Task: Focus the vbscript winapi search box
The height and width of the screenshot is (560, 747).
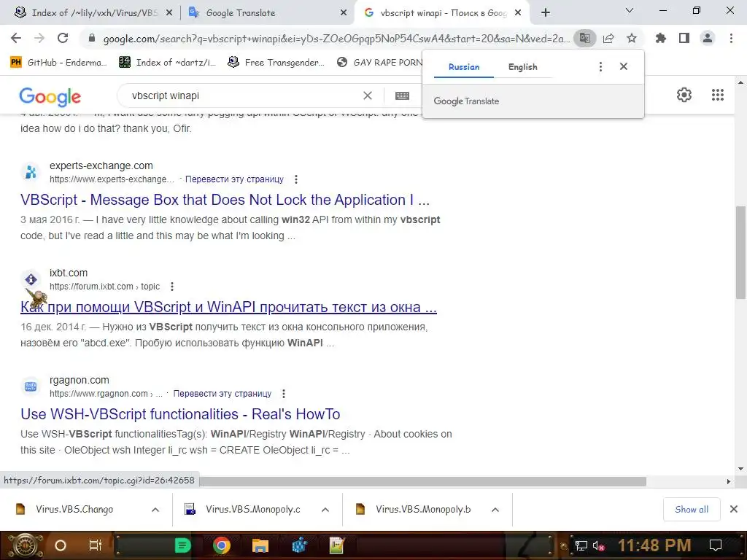Action: coord(243,96)
